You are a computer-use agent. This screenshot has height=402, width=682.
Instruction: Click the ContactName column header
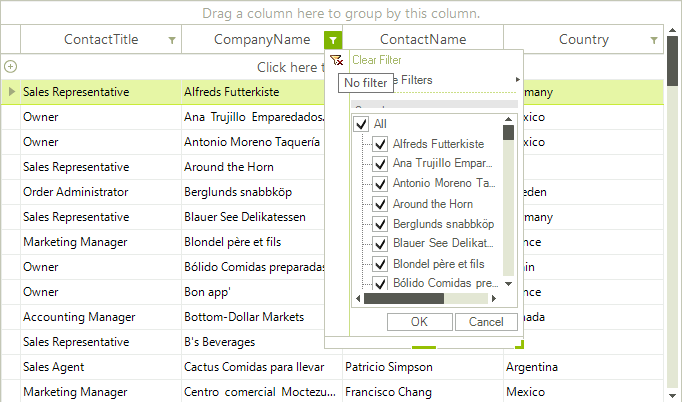[x=423, y=40]
